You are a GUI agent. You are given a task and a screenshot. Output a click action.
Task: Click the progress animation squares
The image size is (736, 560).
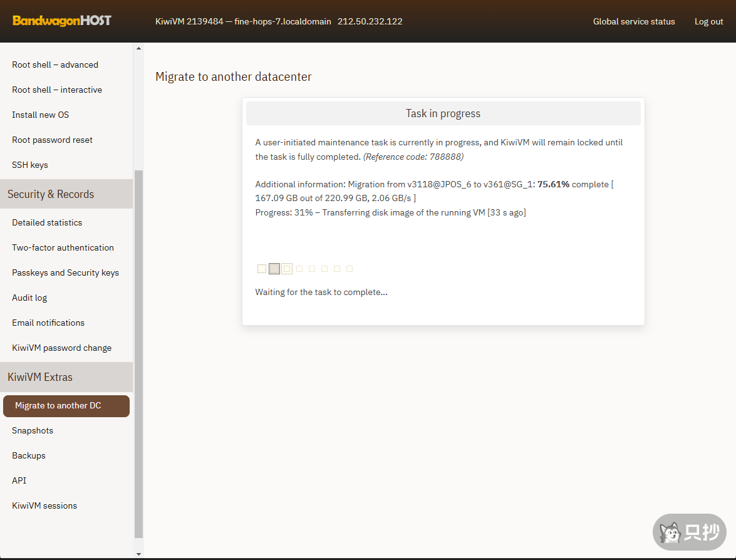pos(305,269)
